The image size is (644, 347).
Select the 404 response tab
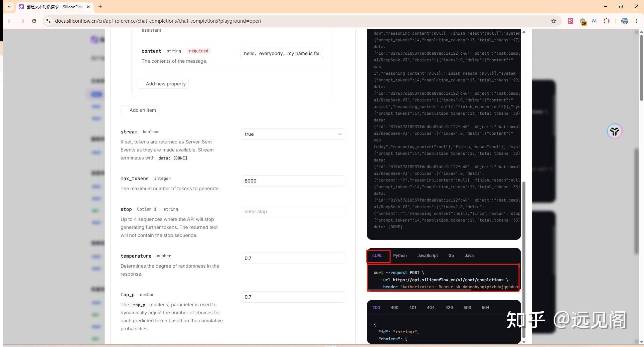click(x=431, y=308)
